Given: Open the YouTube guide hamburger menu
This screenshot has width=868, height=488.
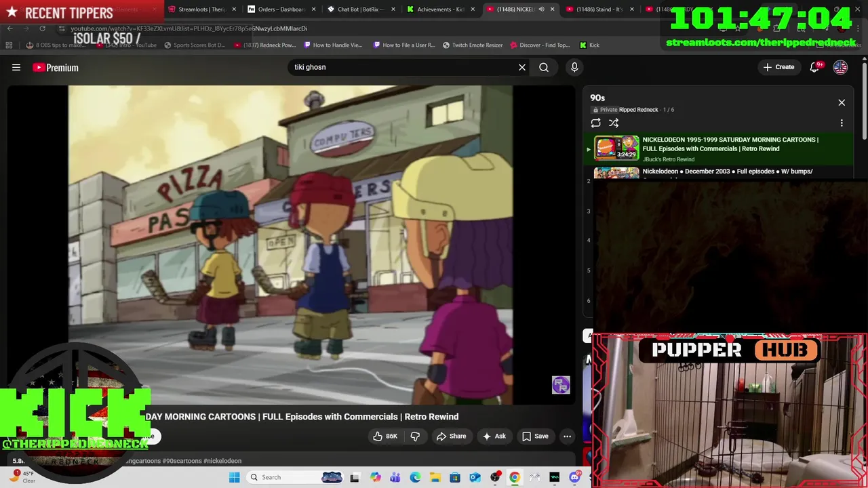Looking at the screenshot, I should pyautogui.click(x=16, y=67).
